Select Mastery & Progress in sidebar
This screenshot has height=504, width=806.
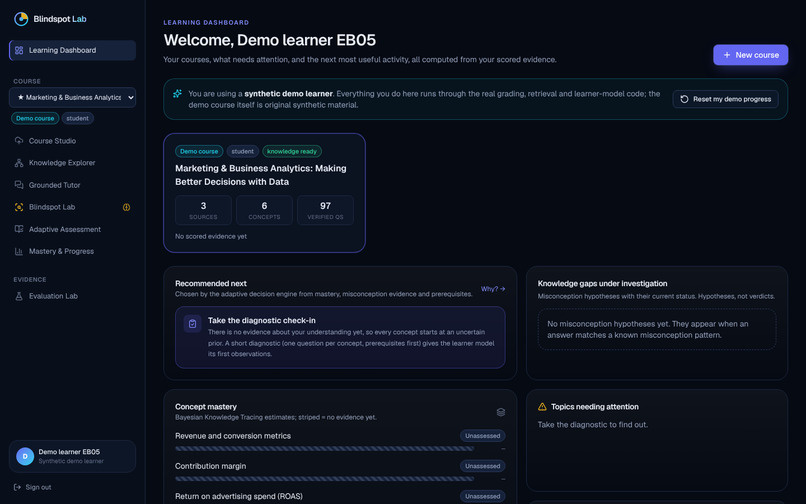[72, 251]
